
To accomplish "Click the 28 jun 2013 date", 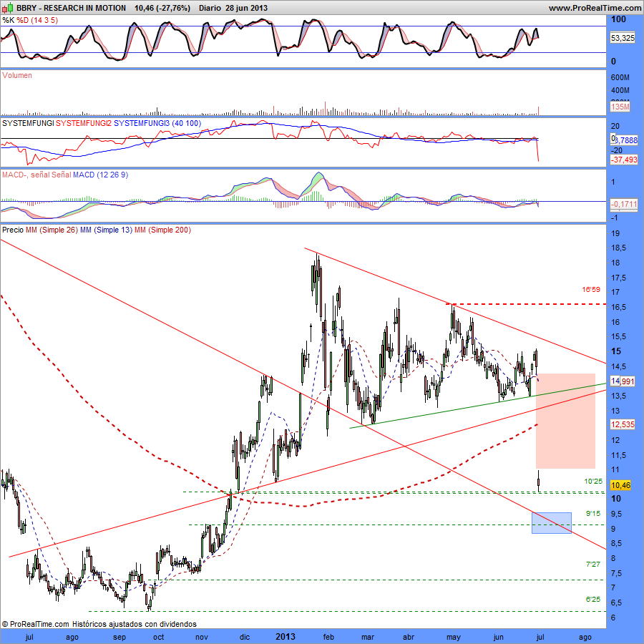I will point(246,8).
